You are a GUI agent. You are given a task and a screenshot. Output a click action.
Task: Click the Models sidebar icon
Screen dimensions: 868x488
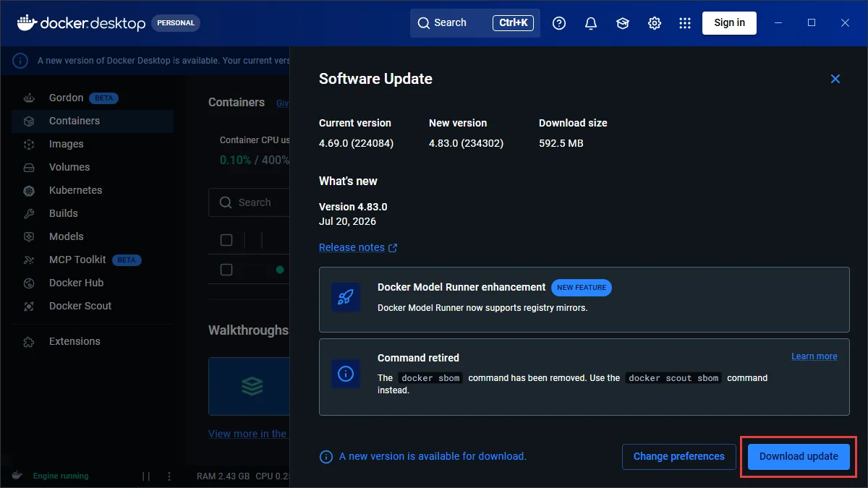(29, 236)
